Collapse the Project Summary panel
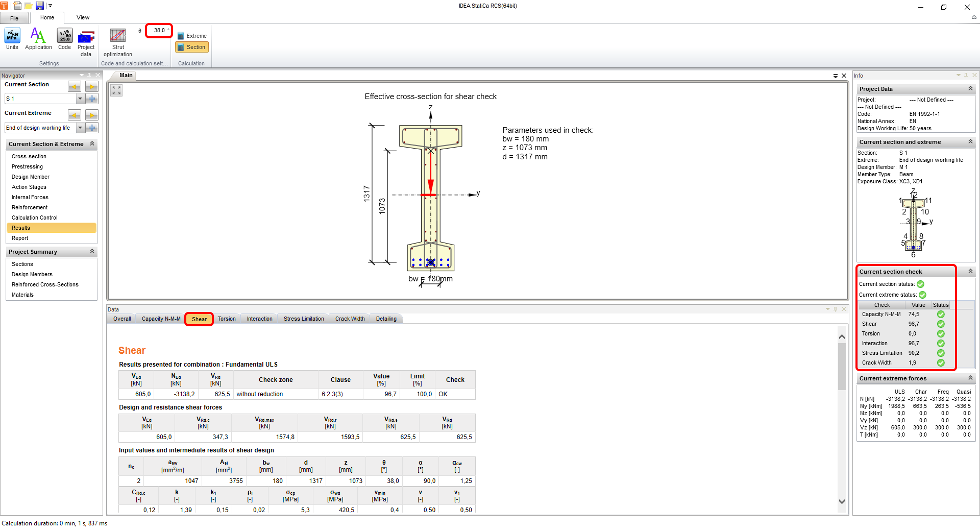The width and height of the screenshot is (980, 531). tap(92, 251)
